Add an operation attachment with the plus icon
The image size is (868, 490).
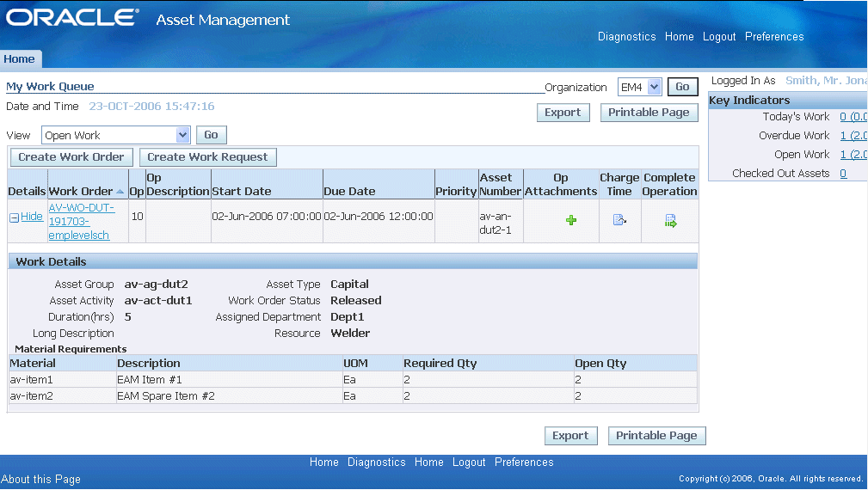(571, 221)
